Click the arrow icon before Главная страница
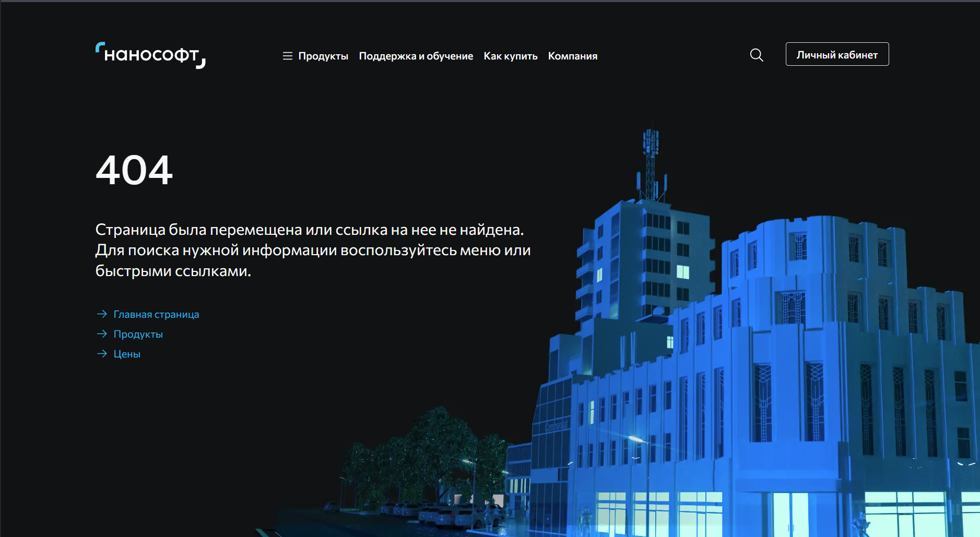This screenshot has width=980, height=537. [102, 314]
